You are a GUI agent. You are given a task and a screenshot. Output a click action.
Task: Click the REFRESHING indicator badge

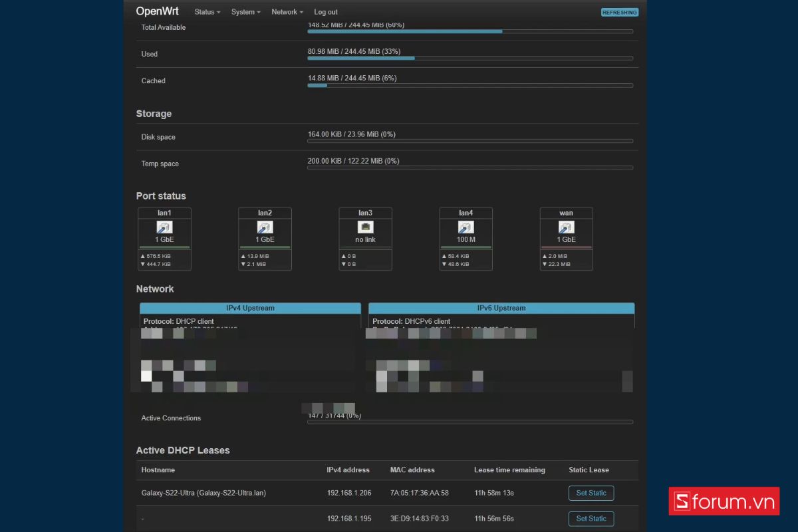tap(620, 12)
